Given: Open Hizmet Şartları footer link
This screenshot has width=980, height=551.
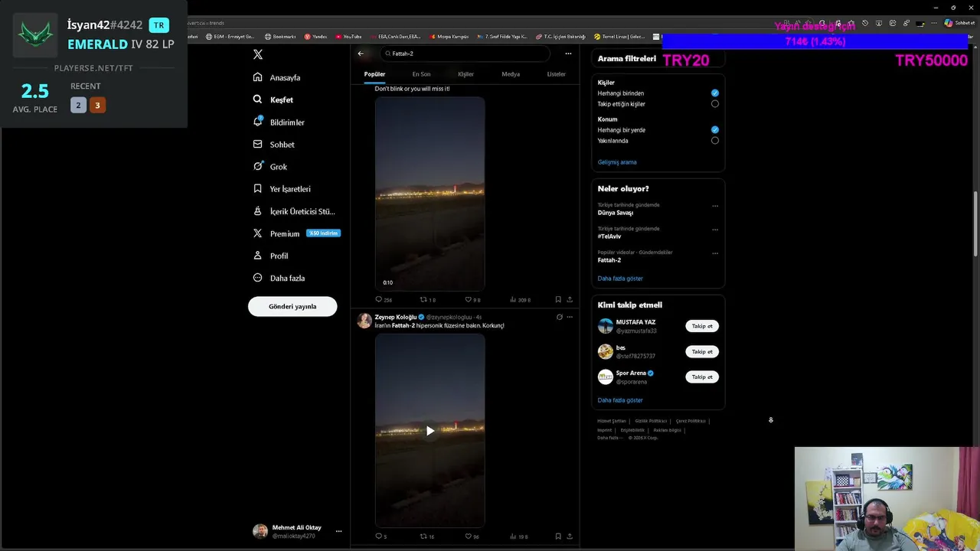Looking at the screenshot, I should [612, 421].
